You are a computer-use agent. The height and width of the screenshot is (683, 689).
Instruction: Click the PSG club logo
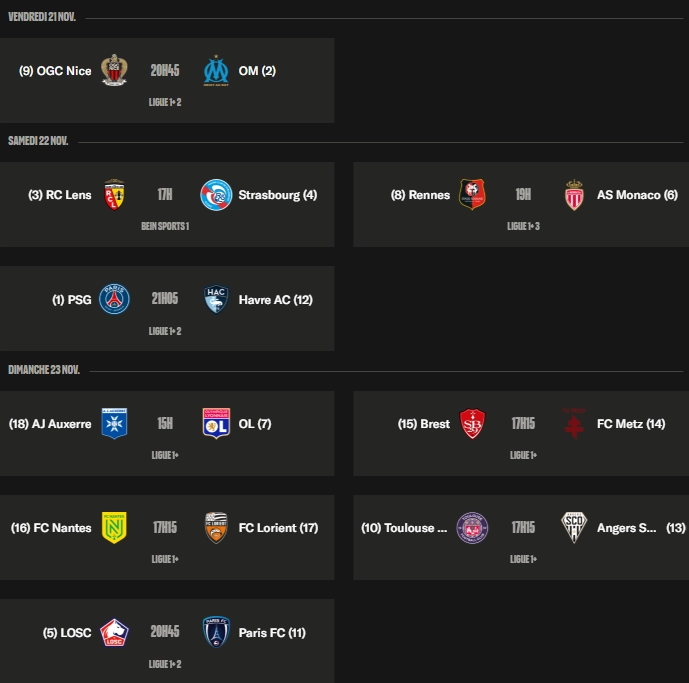[114, 299]
